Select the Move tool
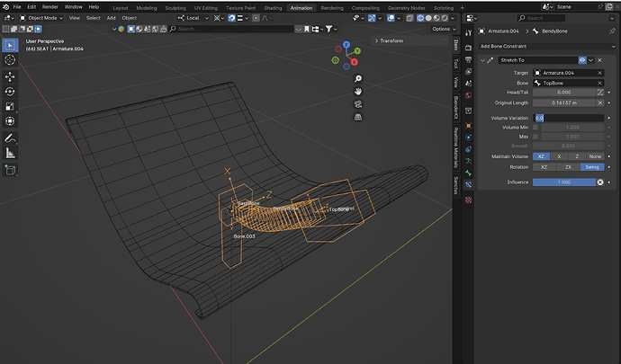 10,76
